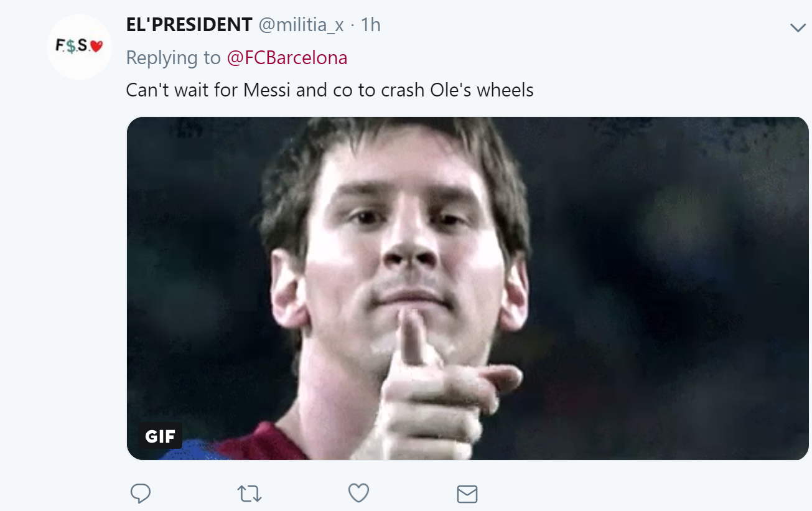Share the tweet via Direct Message
This screenshot has width=812, height=511.
point(467,492)
